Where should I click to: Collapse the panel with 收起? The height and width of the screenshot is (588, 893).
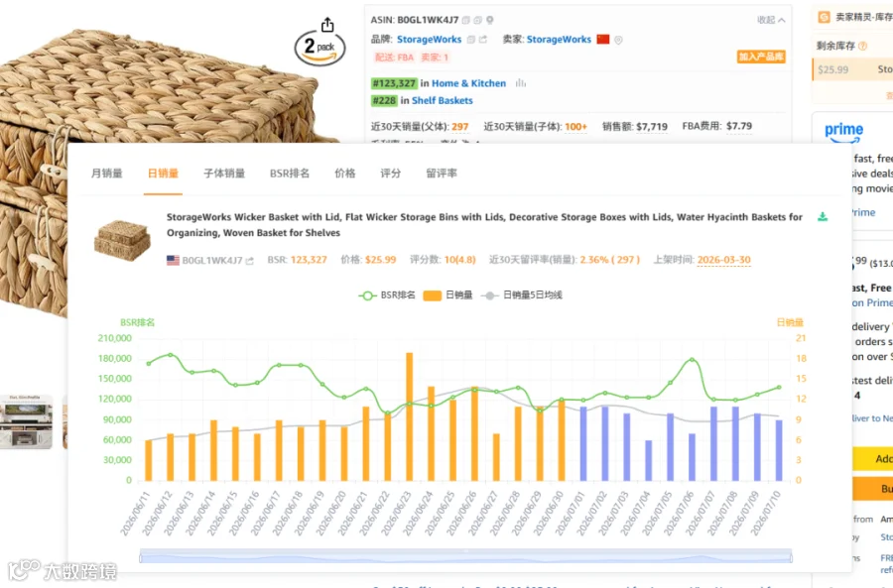coord(771,20)
